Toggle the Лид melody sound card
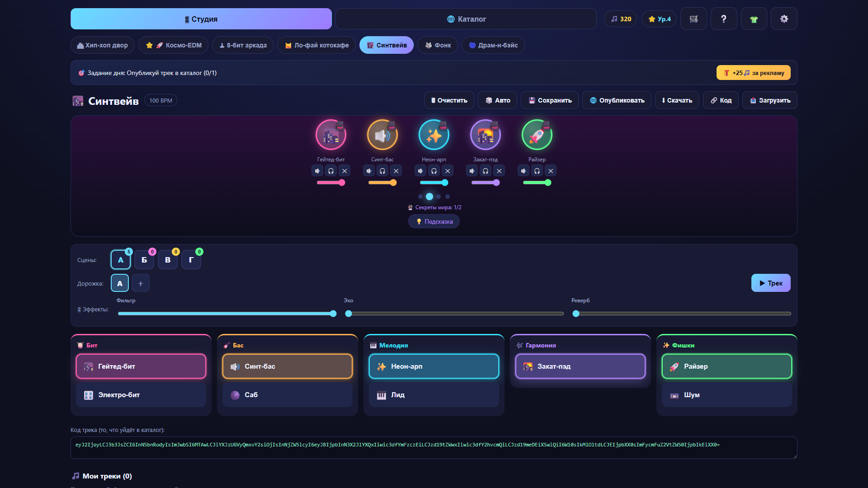The image size is (868, 488). point(434,395)
